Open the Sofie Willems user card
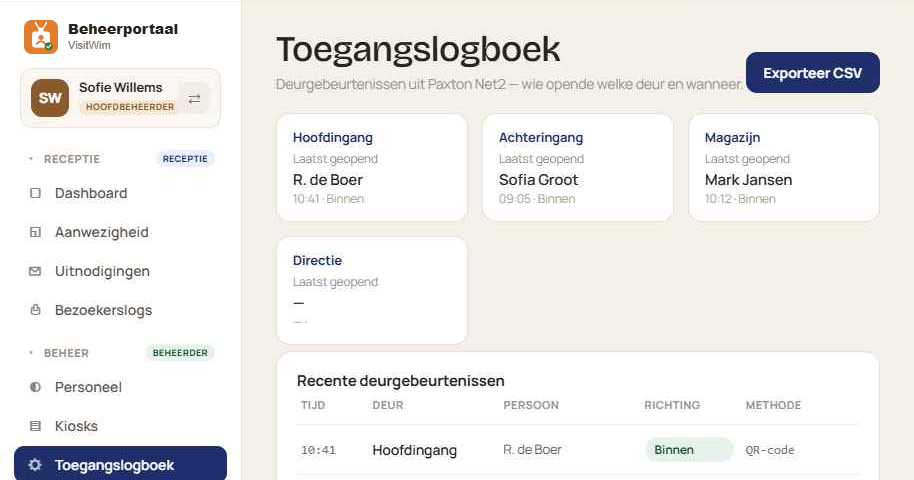The image size is (914, 480). pyautogui.click(x=121, y=98)
